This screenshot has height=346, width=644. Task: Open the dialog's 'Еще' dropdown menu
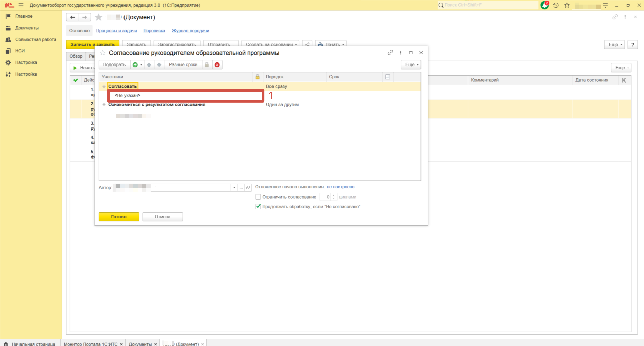click(411, 65)
